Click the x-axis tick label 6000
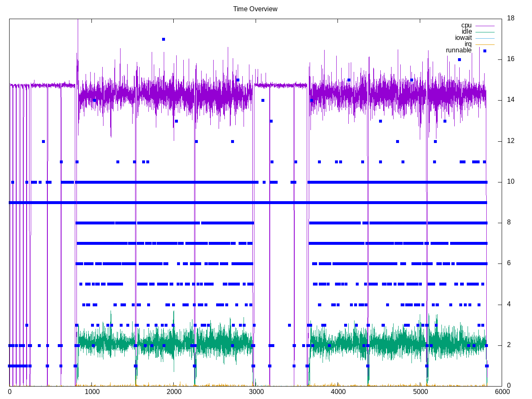Screen dimensions: 532x399 pos(502,392)
